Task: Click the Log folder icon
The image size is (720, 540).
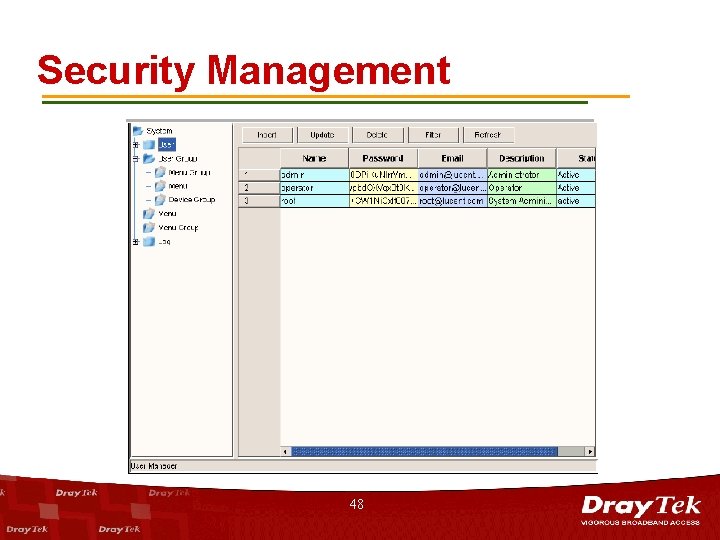Action: [149, 242]
